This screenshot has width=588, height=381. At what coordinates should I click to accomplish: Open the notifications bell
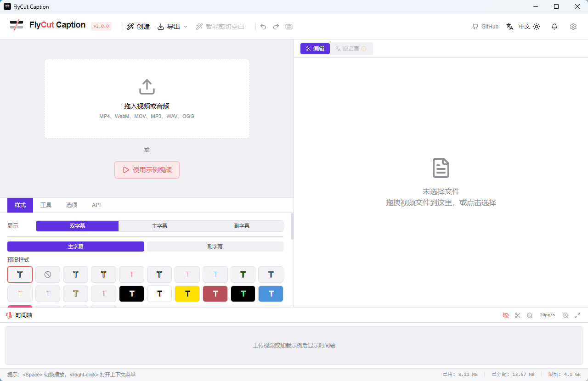point(554,27)
